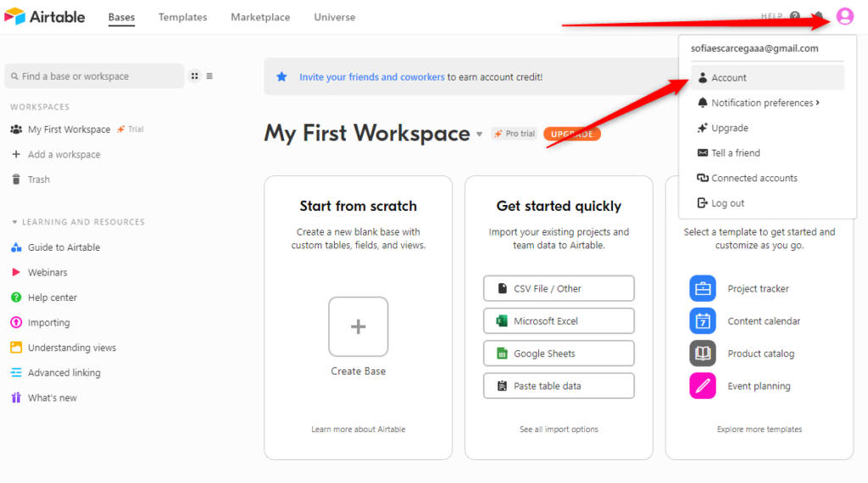This screenshot has width=868, height=483.
Task: Click the Pro trial badge
Action: pos(515,134)
